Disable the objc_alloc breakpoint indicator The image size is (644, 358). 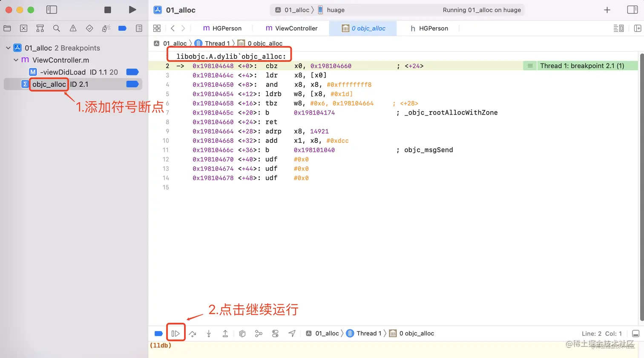132,84
